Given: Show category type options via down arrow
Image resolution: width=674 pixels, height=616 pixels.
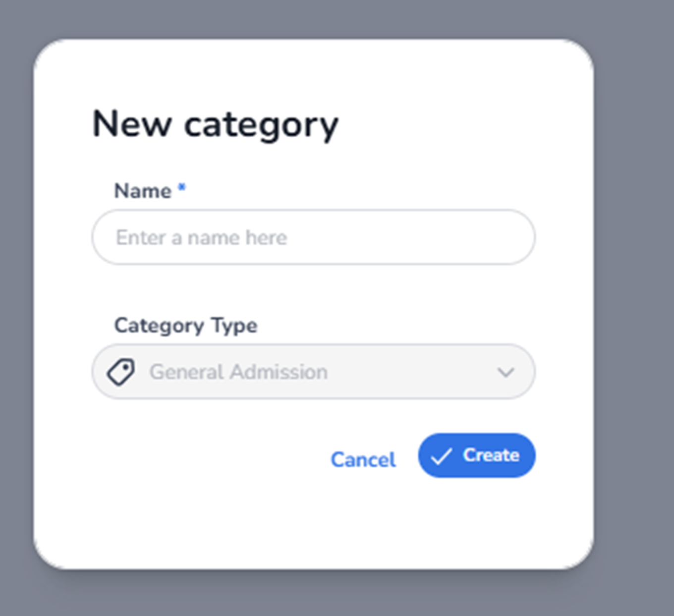Looking at the screenshot, I should 505,372.
